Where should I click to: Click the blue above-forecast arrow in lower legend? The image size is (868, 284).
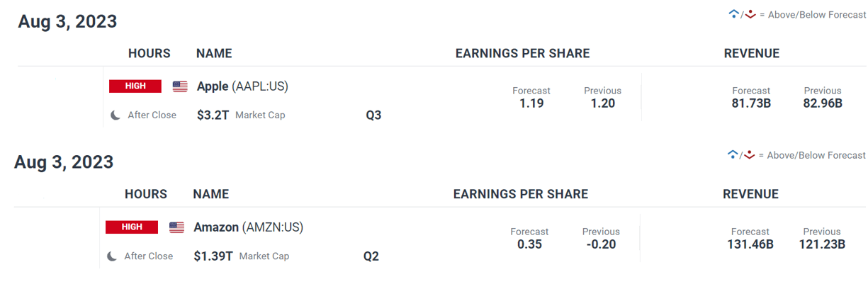(733, 155)
